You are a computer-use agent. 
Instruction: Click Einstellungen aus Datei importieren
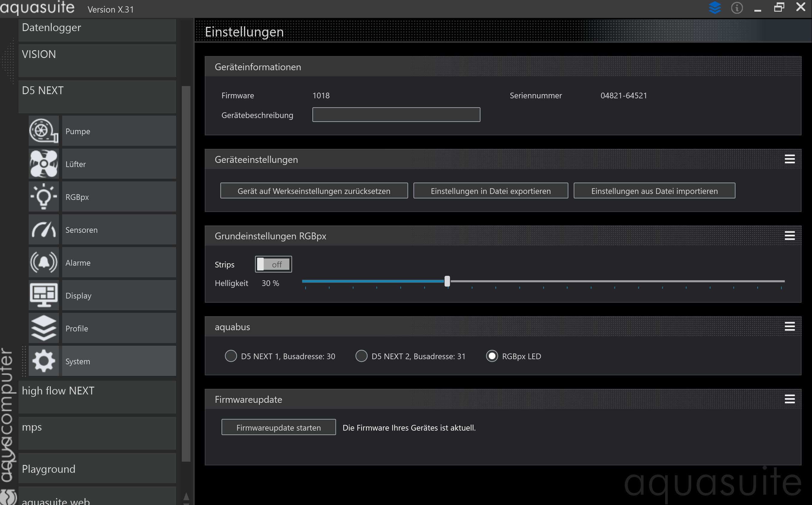click(x=654, y=191)
